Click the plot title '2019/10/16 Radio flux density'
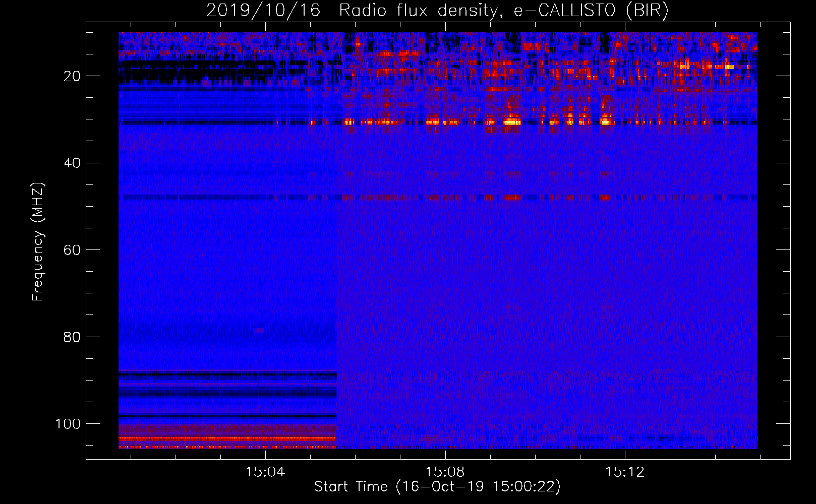The width and height of the screenshot is (816, 504). pos(438,11)
